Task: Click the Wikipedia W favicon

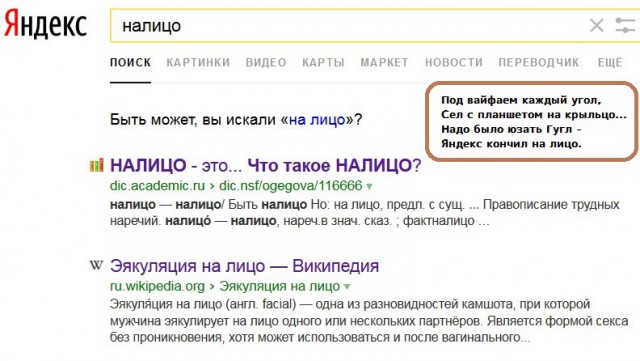Action: [x=96, y=265]
